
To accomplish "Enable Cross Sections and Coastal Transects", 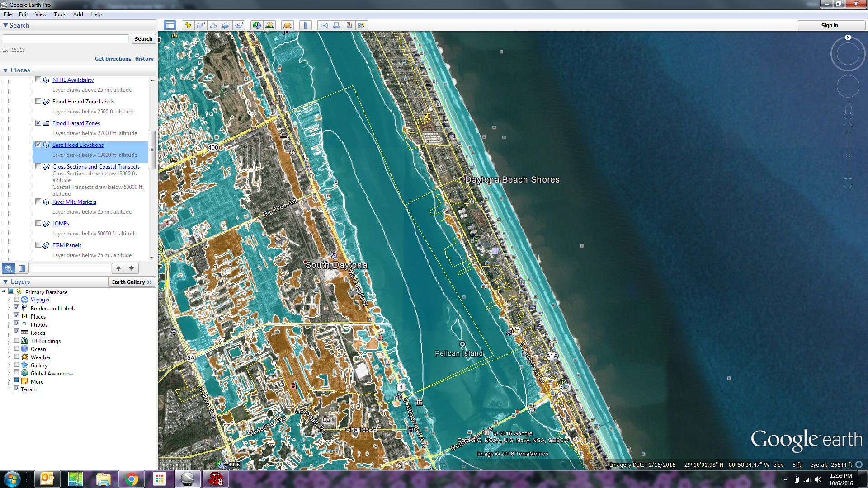I will tap(38, 166).
